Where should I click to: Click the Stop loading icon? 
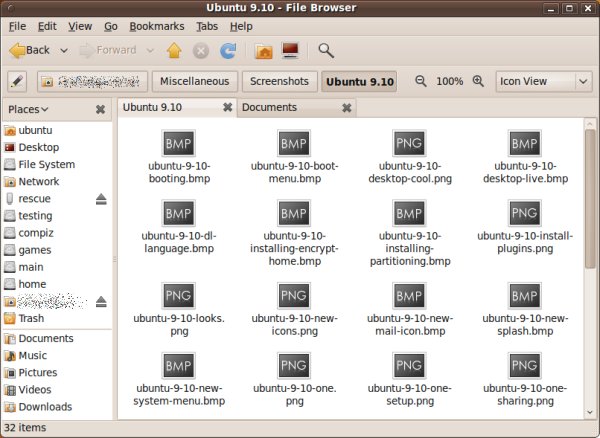tap(201, 50)
